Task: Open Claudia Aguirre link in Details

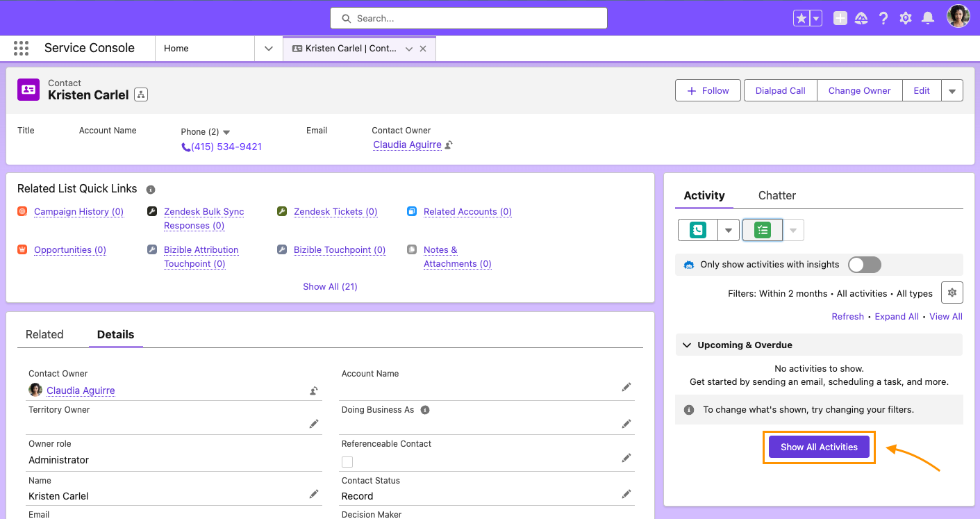Action: pos(81,390)
